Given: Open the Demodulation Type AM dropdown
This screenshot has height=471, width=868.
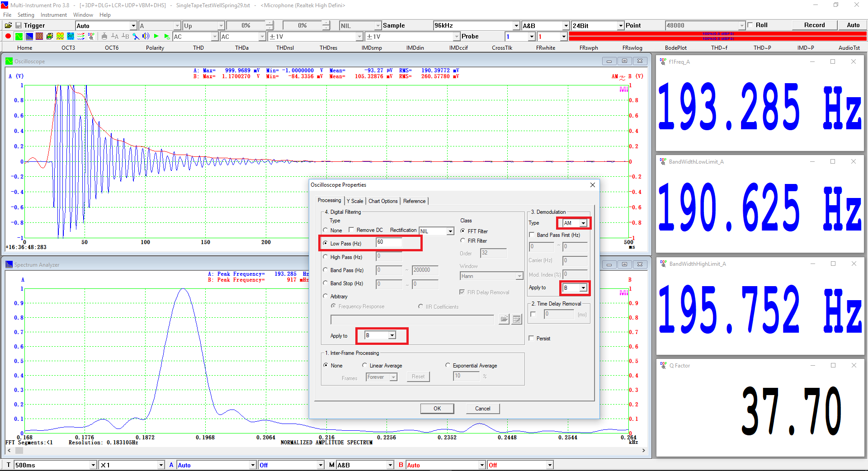Looking at the screenshot, I should 583,223.
